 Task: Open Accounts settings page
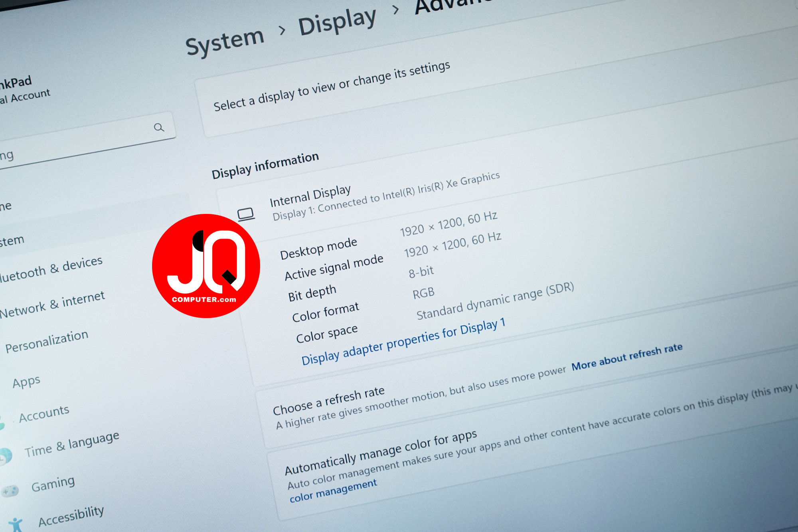click(44, 413)
